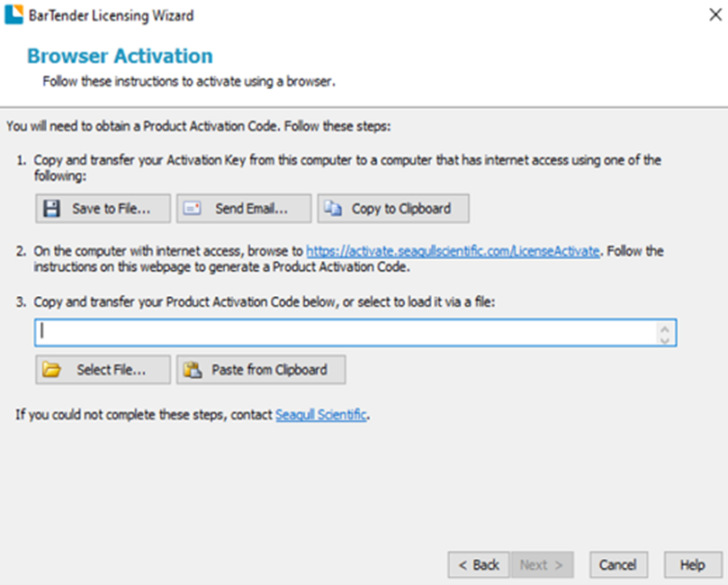Open the Seagull Scientific contact link
728x585 pixels.
pyautogui.click(x=321, y=415)
